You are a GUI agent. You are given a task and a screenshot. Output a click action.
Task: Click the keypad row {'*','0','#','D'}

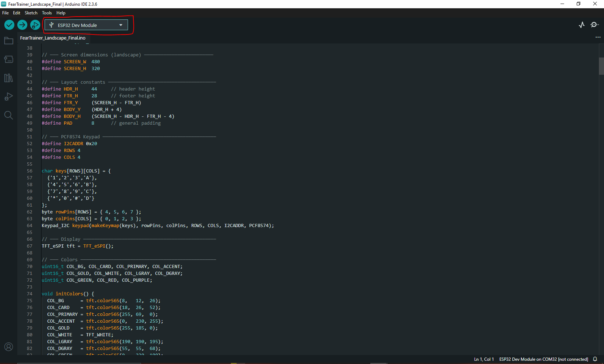pyautogui.click(x=71, y=198)
